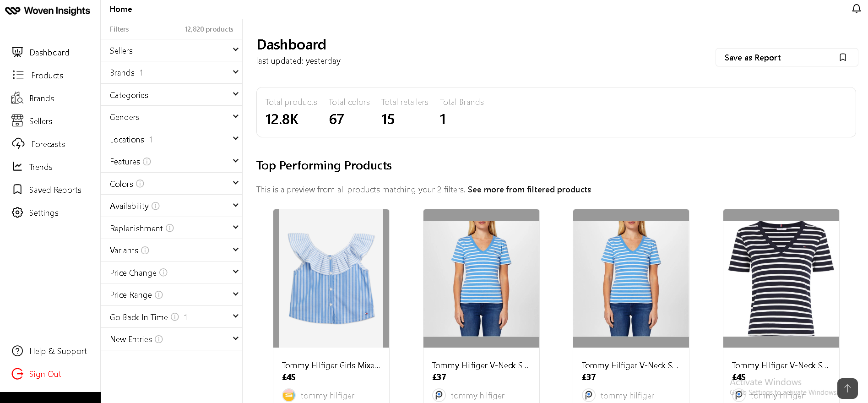Click the Price Range info icon
Viewport: 868px width, 403px height.
click(159, 294)
